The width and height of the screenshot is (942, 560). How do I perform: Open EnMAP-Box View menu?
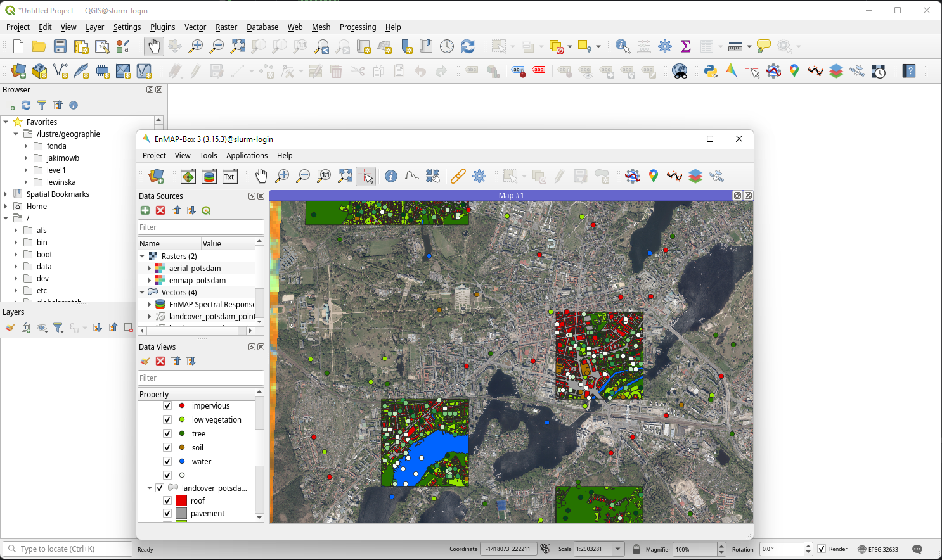tap(183, 156)
